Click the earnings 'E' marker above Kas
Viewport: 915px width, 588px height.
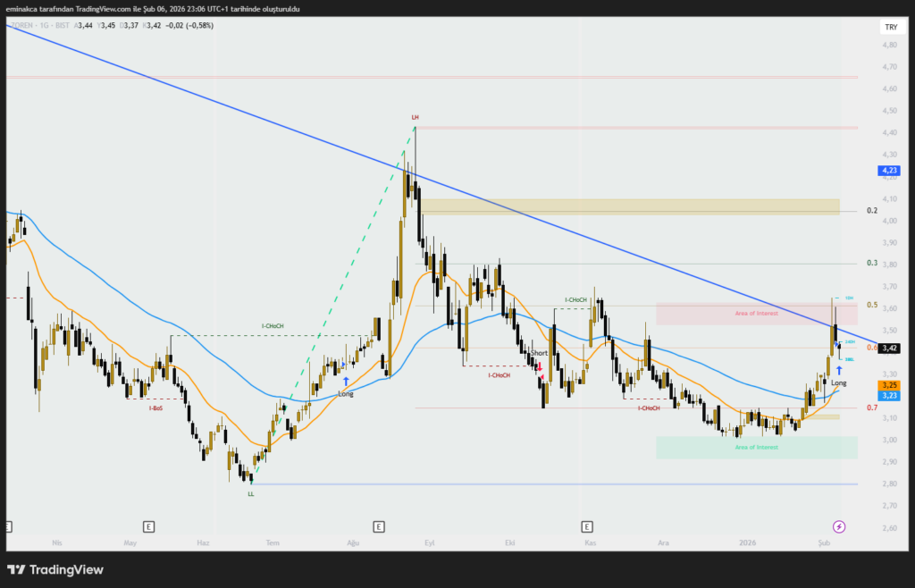click(587, 526)
